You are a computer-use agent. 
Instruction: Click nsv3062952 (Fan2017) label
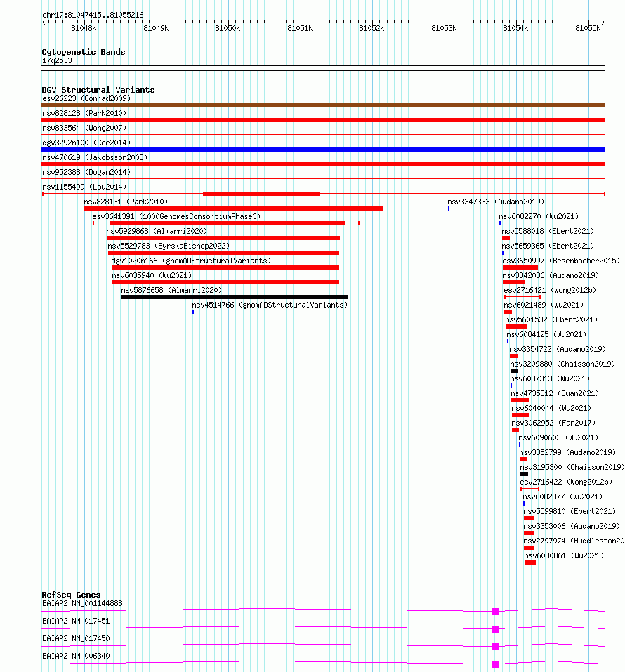[x=553, y=423]
